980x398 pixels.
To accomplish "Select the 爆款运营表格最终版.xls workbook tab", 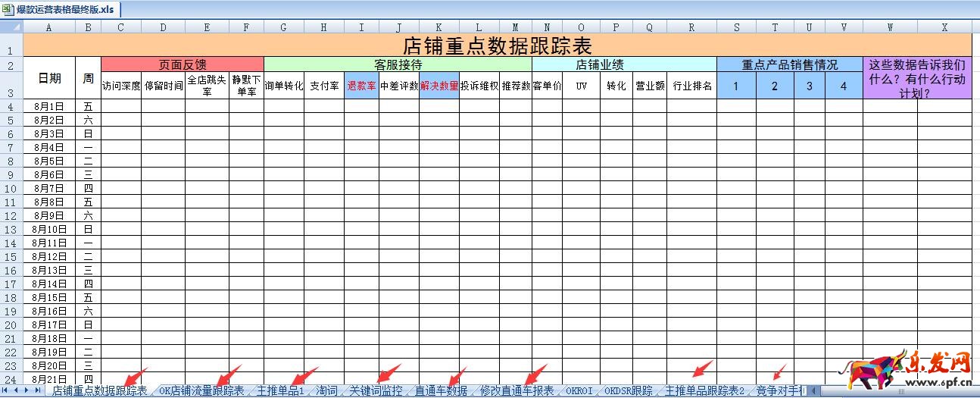I will click(x=59, y=8).
